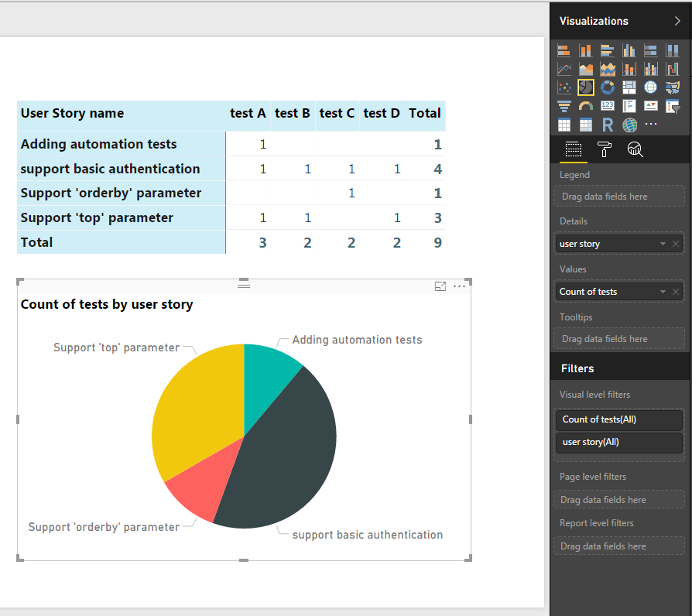Select the Funnel chart visualization
This screenshot has height=616, width=692.
click(564, 106)
